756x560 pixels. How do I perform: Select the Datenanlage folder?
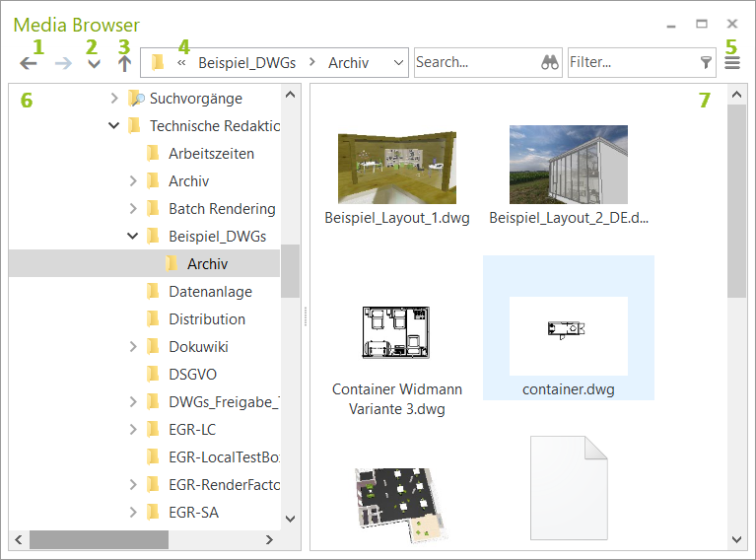pos(210,292)
